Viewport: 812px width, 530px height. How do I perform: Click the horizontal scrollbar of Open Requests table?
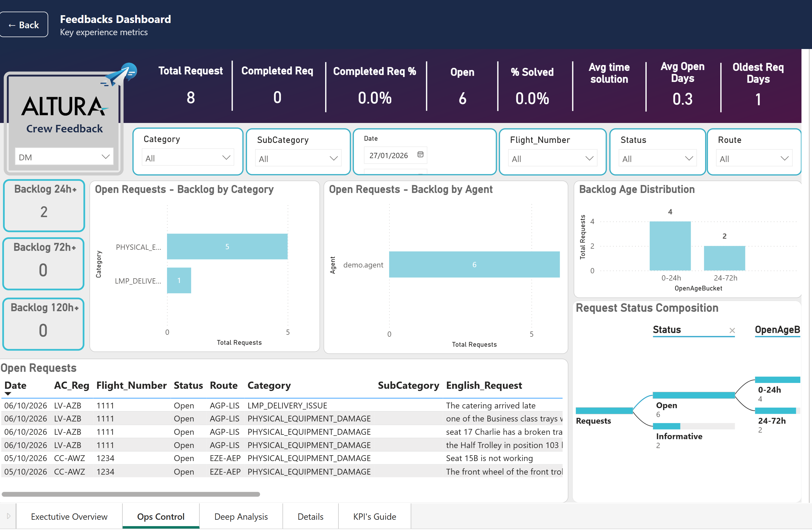click(x=131, y=494)
